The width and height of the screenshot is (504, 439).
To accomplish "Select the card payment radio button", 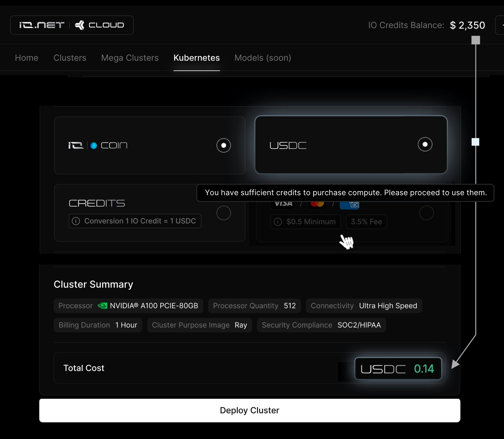I will pyautogui.click(x=427, y=213).
